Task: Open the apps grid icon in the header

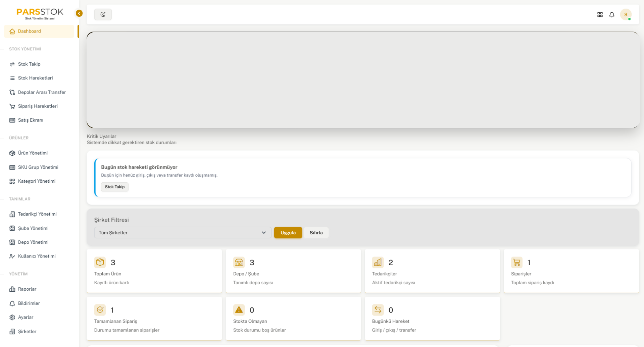Action: point(600,15)
